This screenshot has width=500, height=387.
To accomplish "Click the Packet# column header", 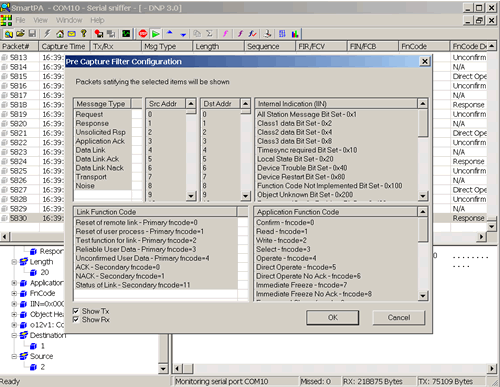I will tap(19, 46).
